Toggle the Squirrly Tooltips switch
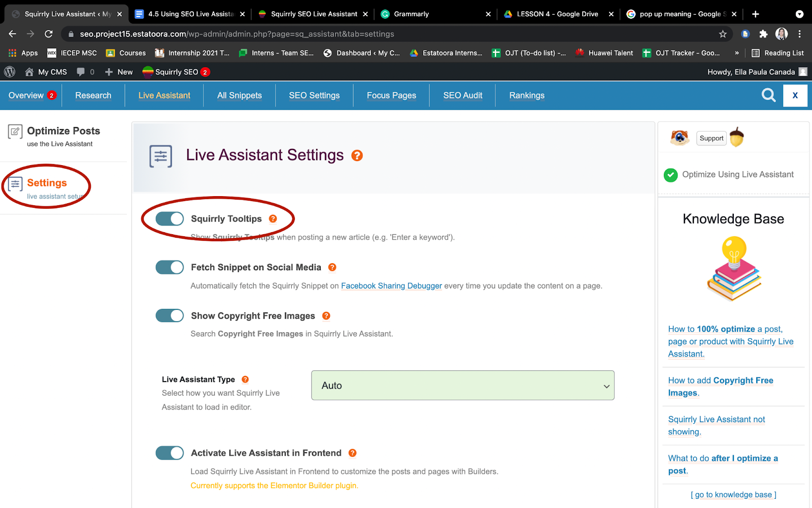This screenshot has height=508, width=812. pos(170,219)
